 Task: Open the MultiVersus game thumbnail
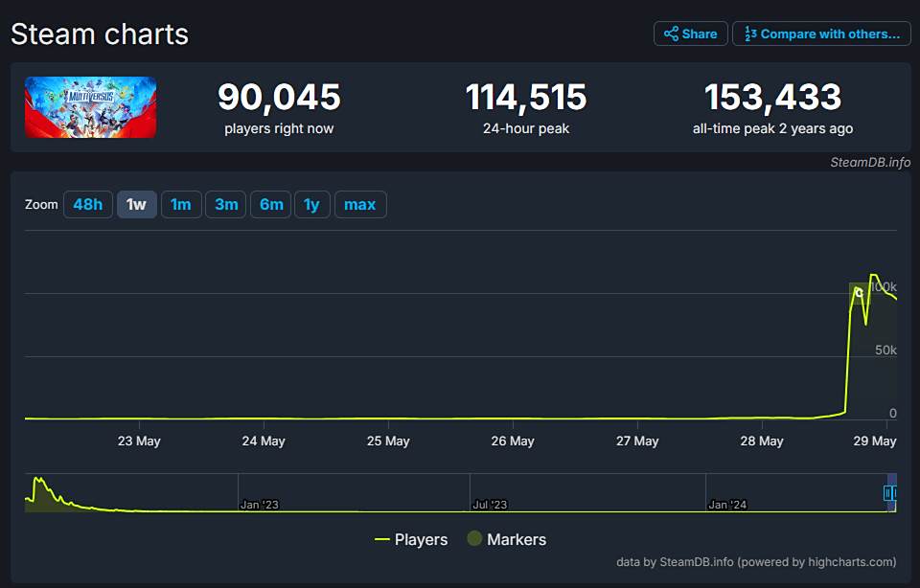pyautogui.click(x=90, y=107)
